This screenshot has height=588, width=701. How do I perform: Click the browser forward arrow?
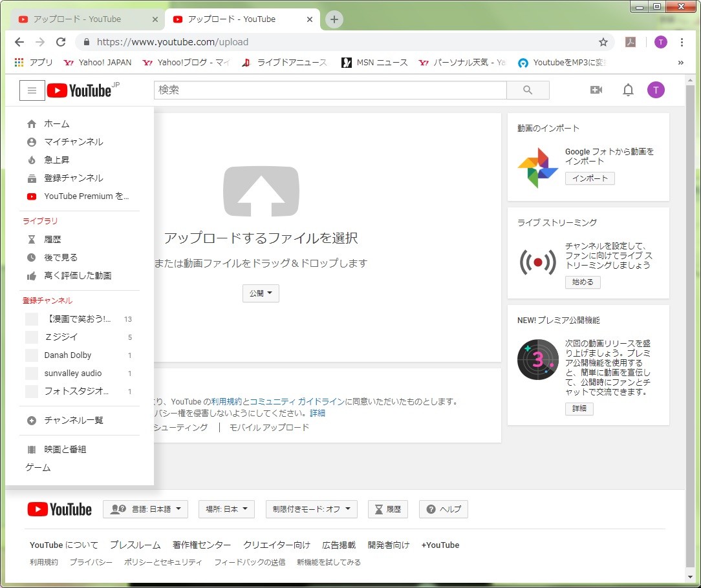click(x=40, y=42)
